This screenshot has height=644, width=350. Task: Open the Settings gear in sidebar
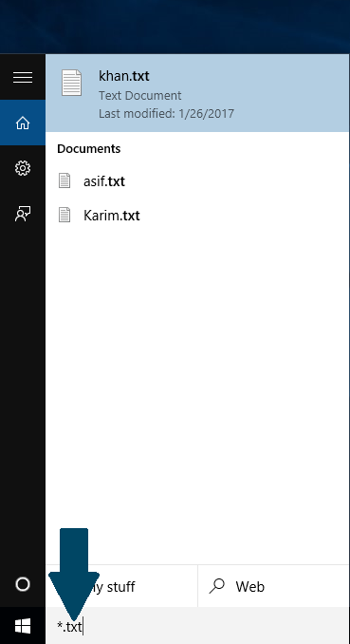pos(23,168)
